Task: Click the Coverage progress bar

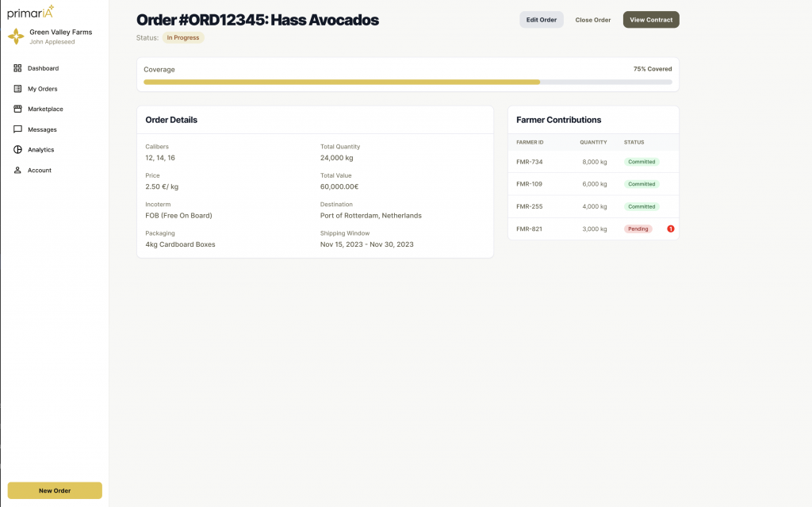Action: pos(408,82)
